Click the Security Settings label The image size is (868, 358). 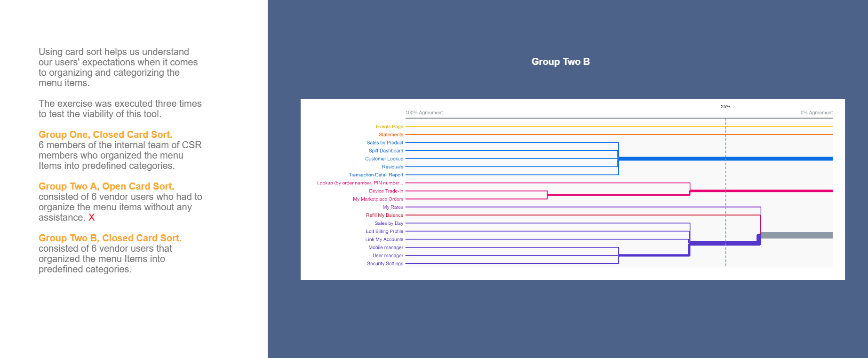[385, 264]
